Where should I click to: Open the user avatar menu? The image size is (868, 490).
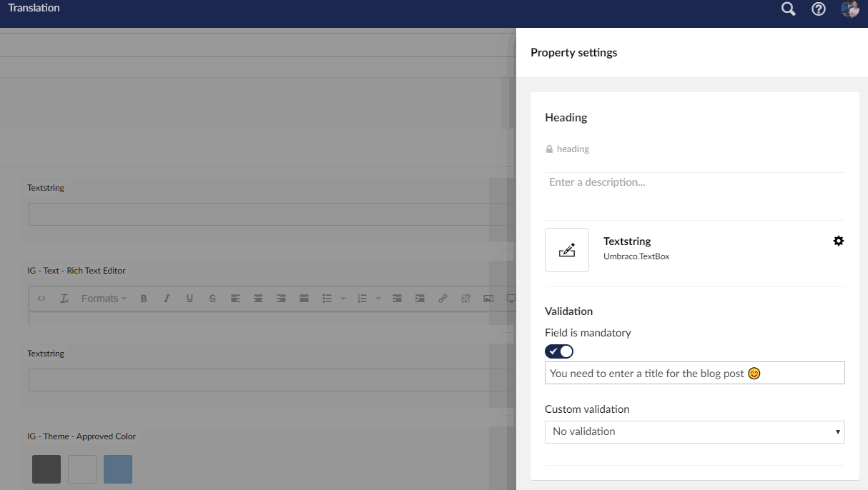pyautogui.click(x=849, y=9)
